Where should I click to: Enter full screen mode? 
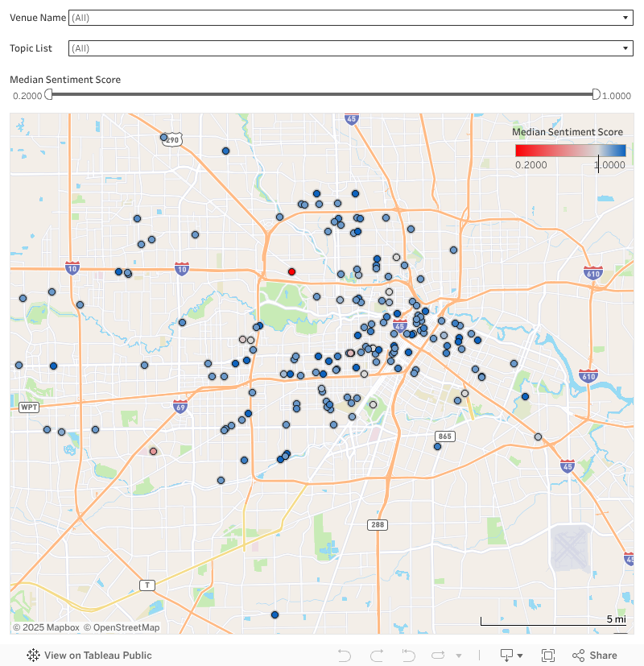click(x=548, y=656)
